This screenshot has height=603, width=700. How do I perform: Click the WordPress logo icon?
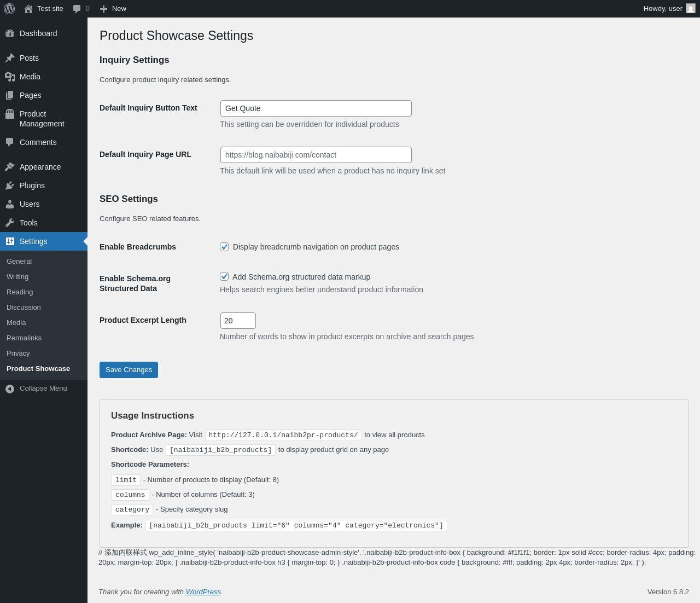pos(9,9)
